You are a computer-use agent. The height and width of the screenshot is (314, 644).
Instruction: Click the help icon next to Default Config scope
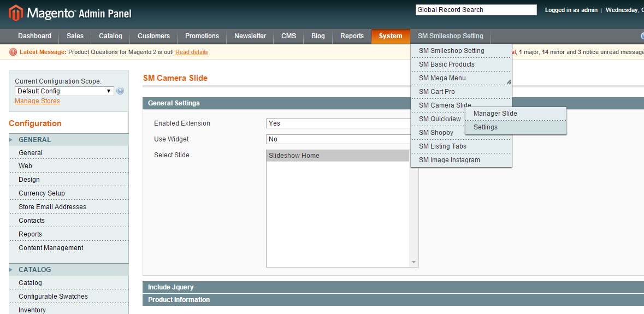click(120, 91)
